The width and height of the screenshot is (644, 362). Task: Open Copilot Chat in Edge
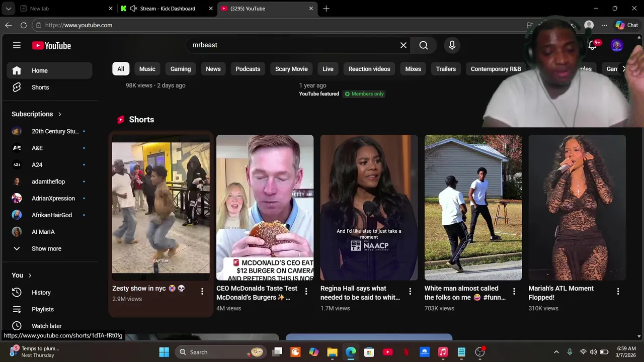(x=627, y=25)
